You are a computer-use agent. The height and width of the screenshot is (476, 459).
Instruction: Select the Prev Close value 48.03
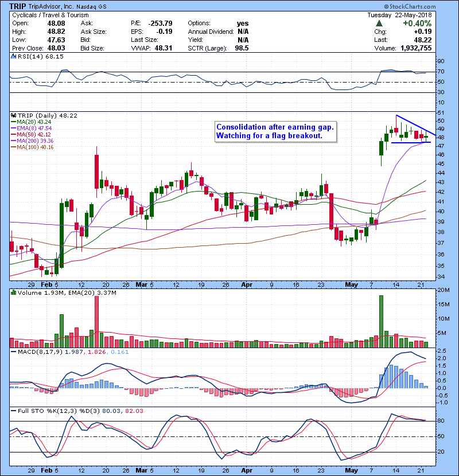tap(56, 48)
